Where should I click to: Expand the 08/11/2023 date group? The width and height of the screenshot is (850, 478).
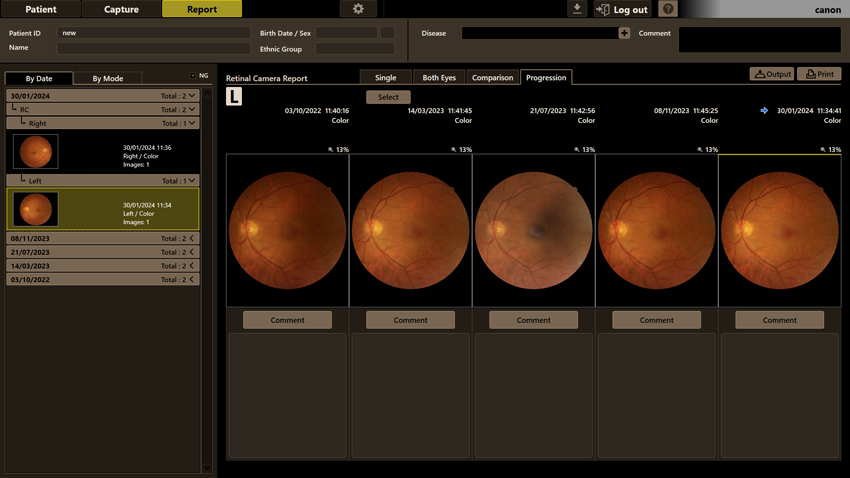click(x=192, y=238)
